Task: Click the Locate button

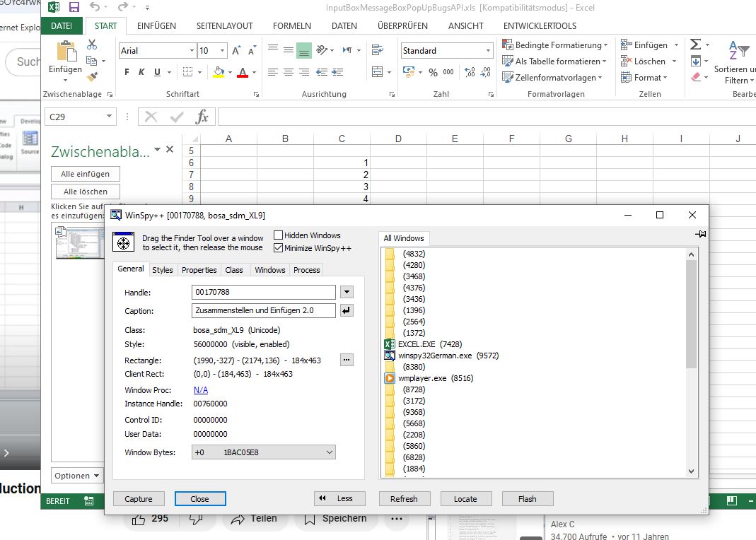Action: pos(465,499)
